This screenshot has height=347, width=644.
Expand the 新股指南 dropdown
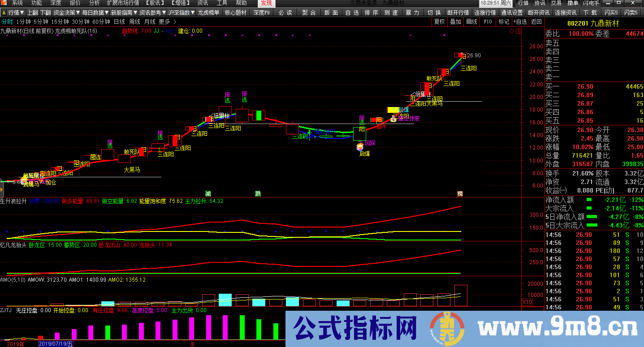point(124,13)
